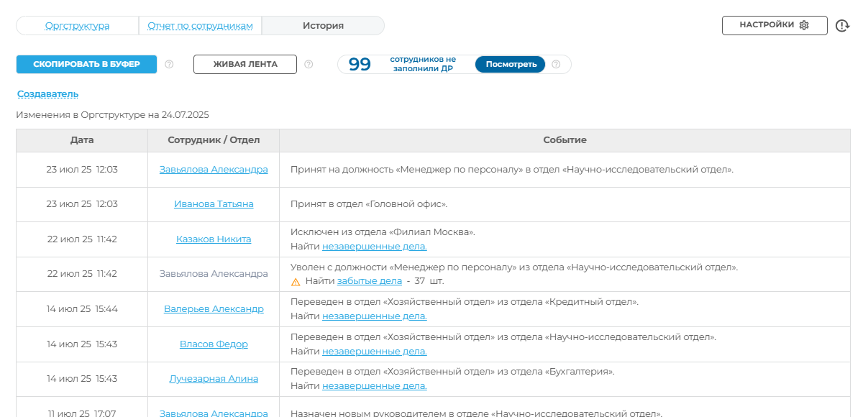868x417 pixels.
Task: Select the История tab
Action: [323, 26]
